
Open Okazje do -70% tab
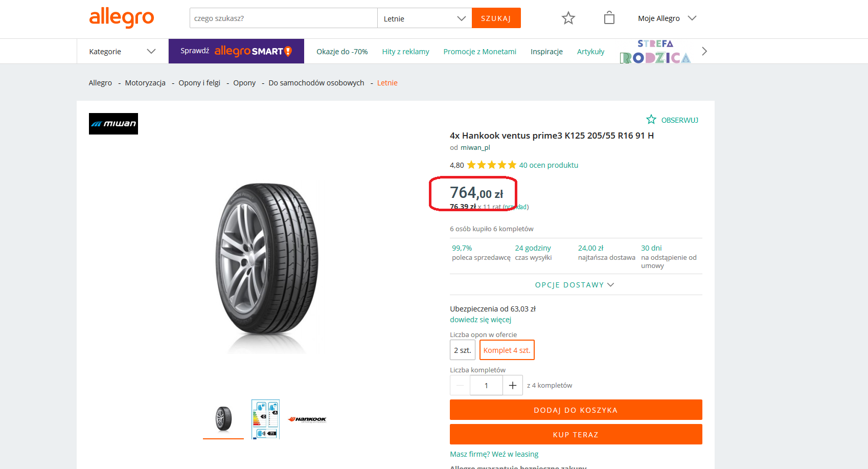click(342, 52)
